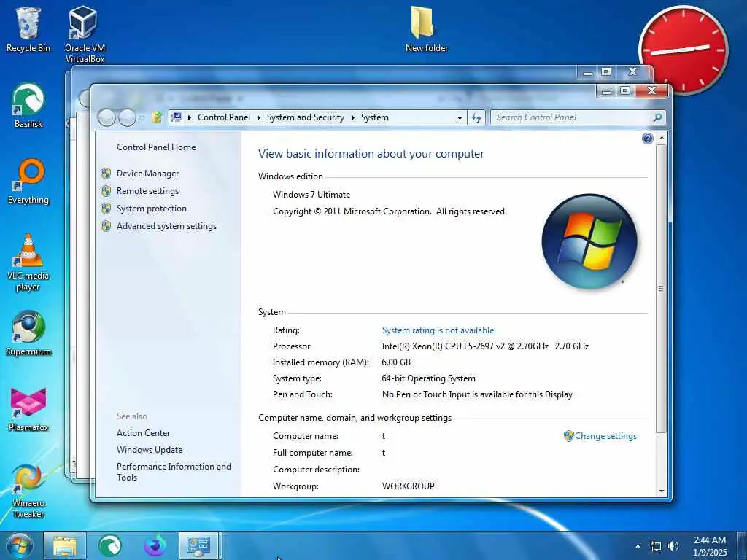This screenshot has height=560, width=747.
Task: Expand arrow after System and Security breadcrumb
Action: tap(353, 117)
